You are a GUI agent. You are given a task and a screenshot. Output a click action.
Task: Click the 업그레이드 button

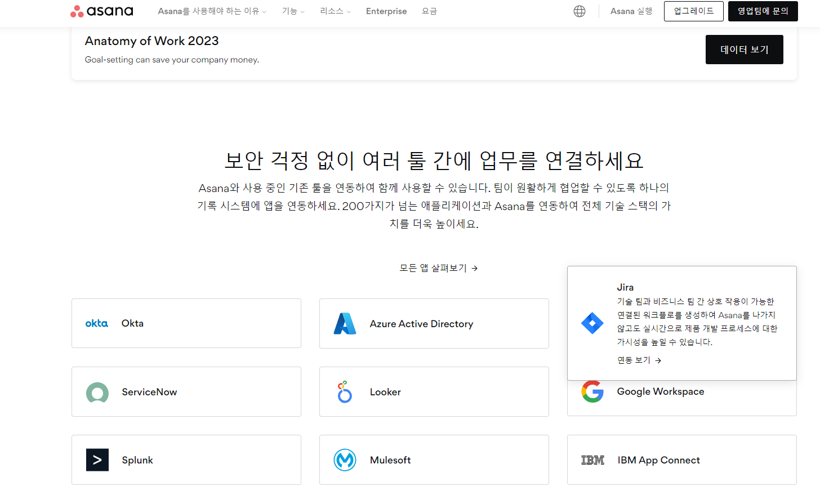pyautogui.click(x=694, y=11)
